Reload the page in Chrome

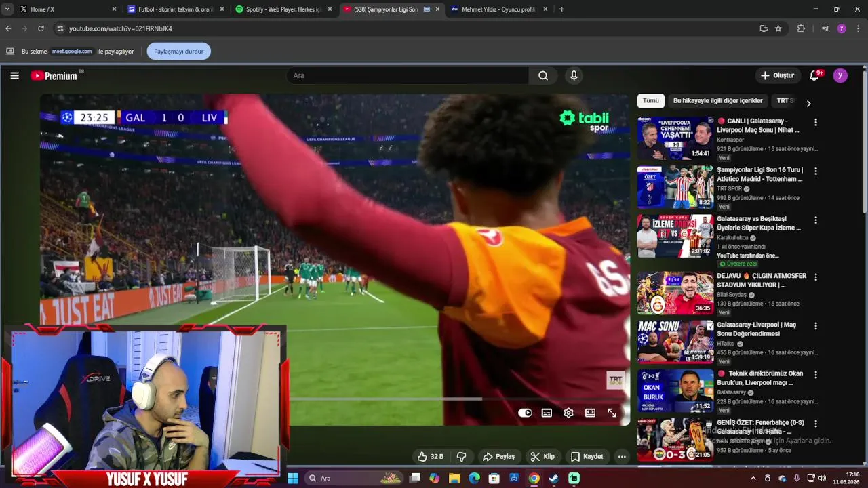click(41, 28)
